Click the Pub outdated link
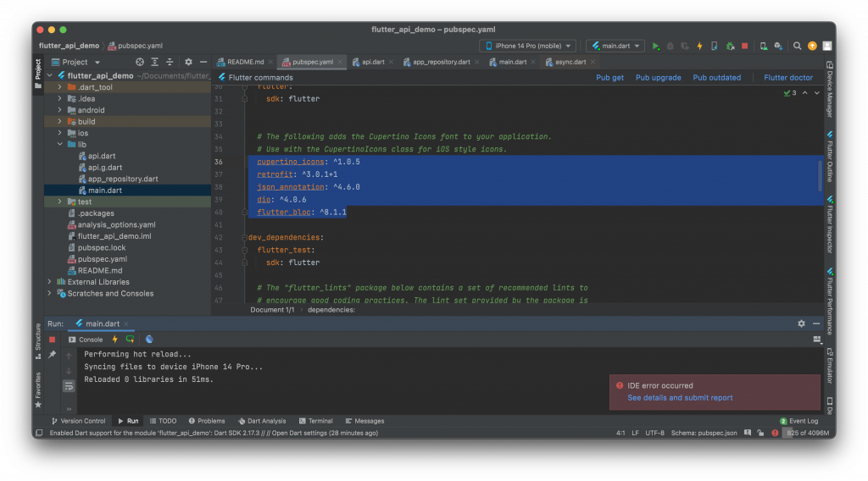 click(x=716, y=78)
